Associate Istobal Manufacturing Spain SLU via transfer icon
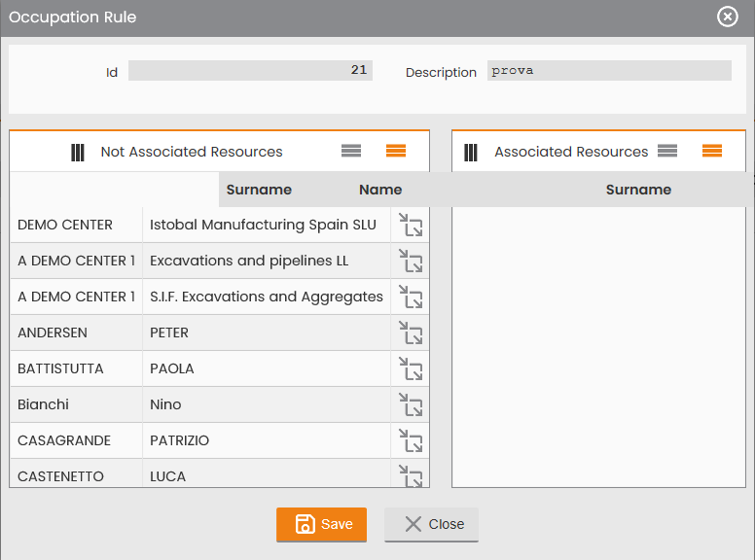Image resolution: width=755 pixels, height=560 pixels. pyautogui.click(x=411, y=225)
